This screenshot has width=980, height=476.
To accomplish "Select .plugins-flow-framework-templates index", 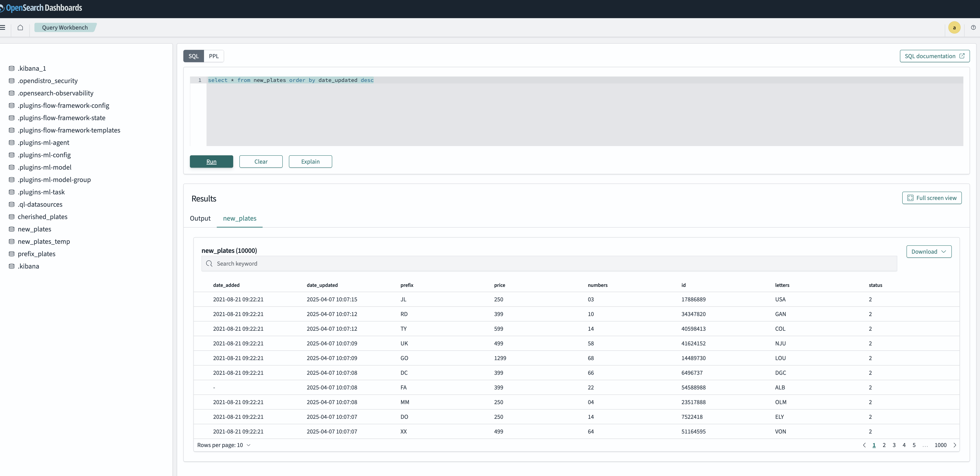I will coord(69,130).
